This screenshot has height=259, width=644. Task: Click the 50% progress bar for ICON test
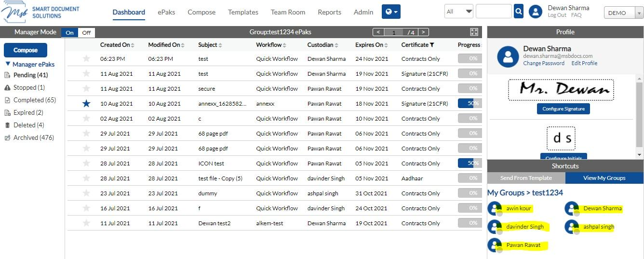470,163
